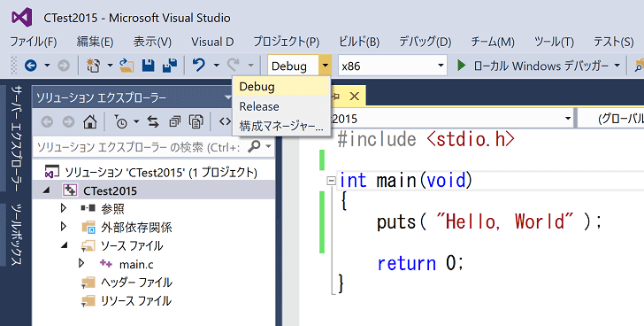Select main.c in the tree

tap(136, 264)
